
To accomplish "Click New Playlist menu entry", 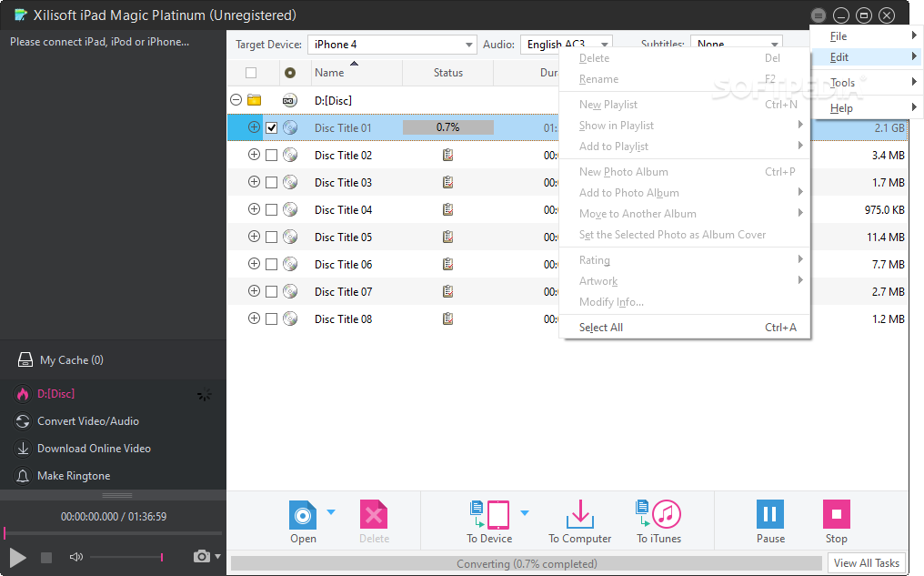I will point(684,105).
